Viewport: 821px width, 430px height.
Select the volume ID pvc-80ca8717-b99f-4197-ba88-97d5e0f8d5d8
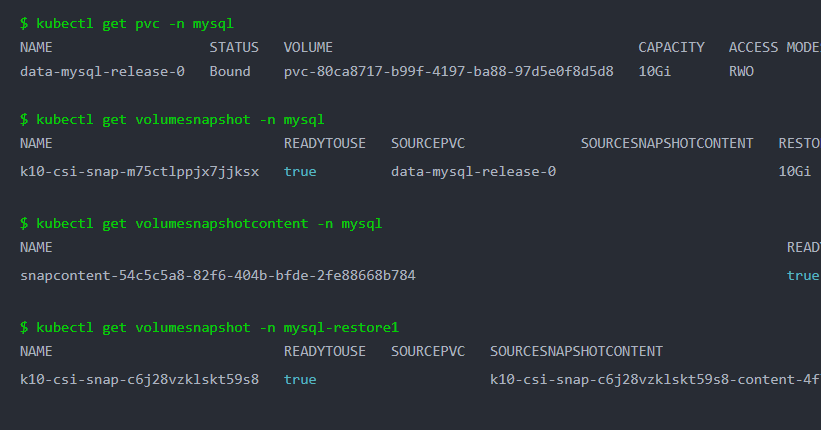(x=449, y=71)
